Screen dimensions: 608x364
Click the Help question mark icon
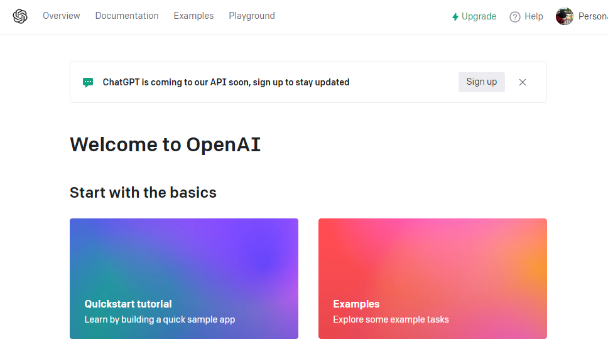[514, 17]
